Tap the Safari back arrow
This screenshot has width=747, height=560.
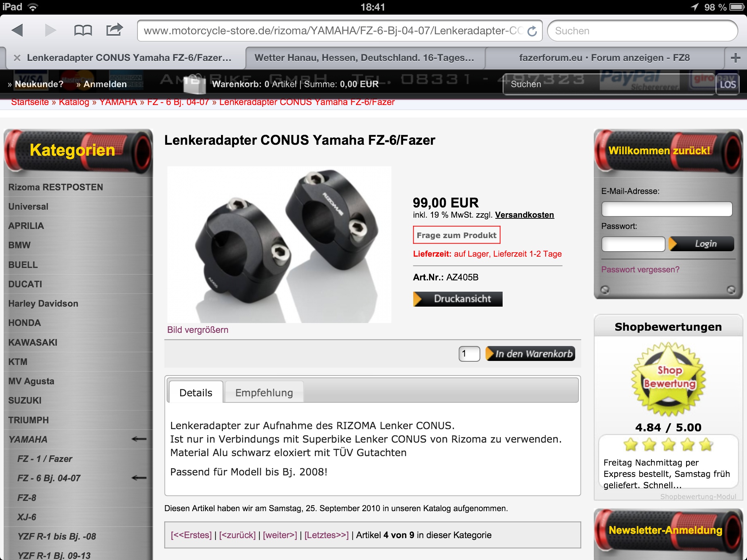[x=17, y=30]
